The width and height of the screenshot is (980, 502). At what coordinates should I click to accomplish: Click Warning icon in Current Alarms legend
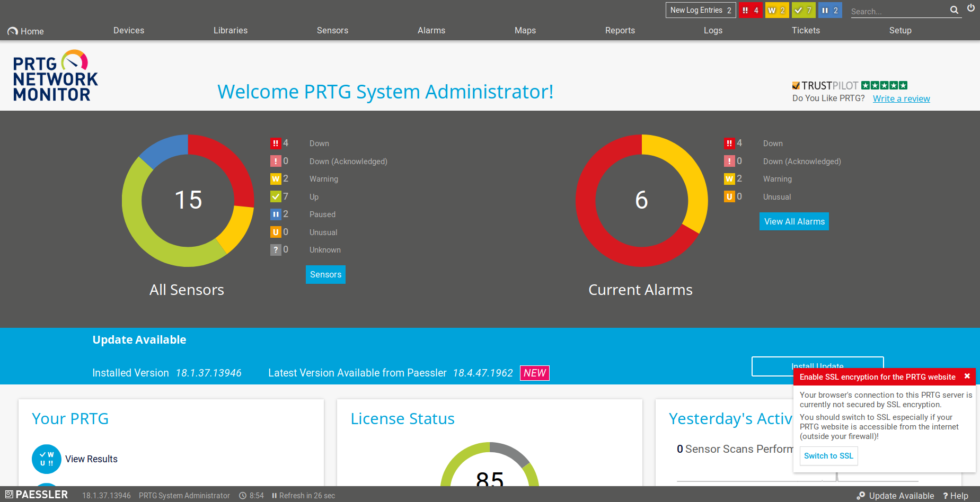coord(729,178)
